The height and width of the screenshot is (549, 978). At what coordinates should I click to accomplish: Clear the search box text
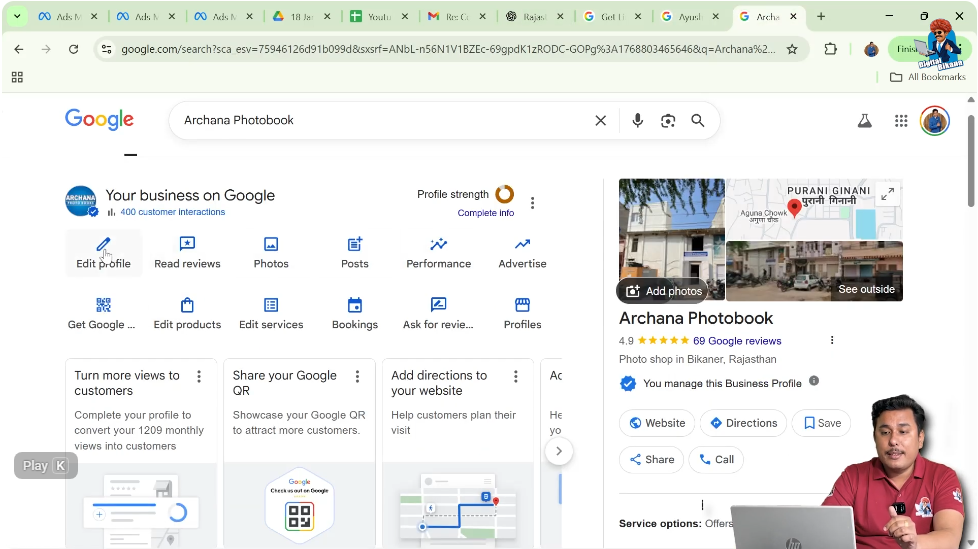(601, 120)
